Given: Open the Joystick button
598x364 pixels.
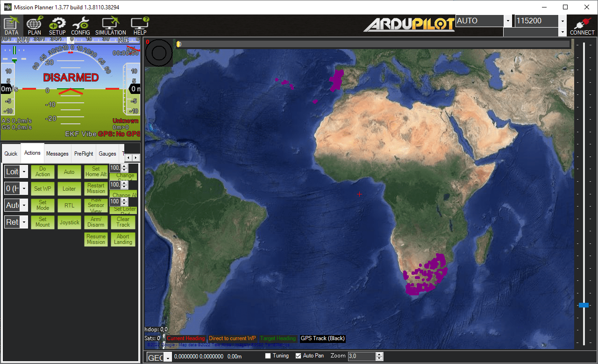Looking at the screenshot, I should 69,222.
